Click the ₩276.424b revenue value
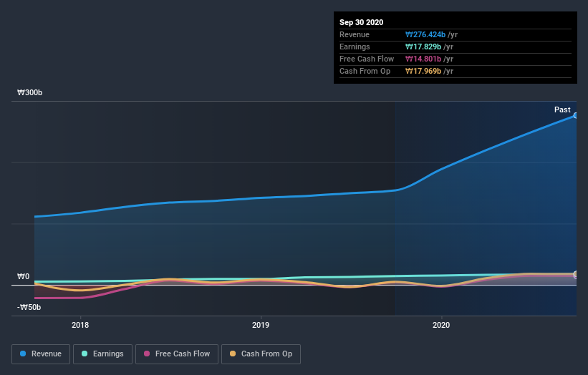The width and height of the screenshot is (588, 375). tap(425, 35)
